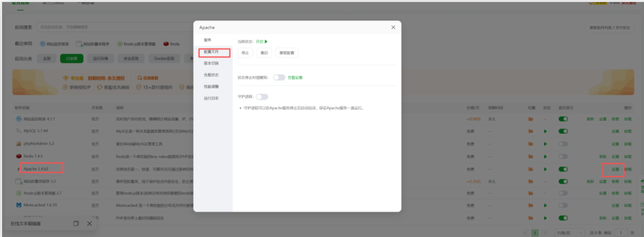Toggle the 守护进程 switch
644x237 pixels.
click(x=262, y=96)
